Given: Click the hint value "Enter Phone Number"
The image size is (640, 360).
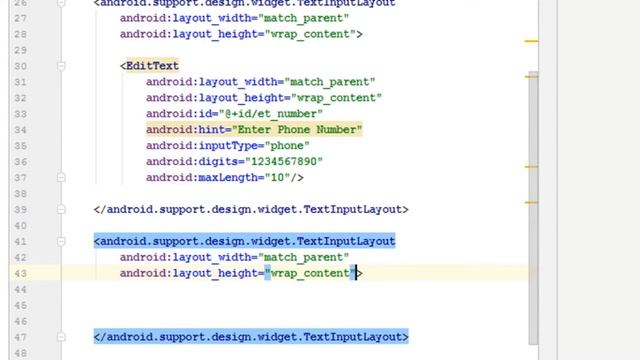Looking at the screenshot, I should [297, 130].
